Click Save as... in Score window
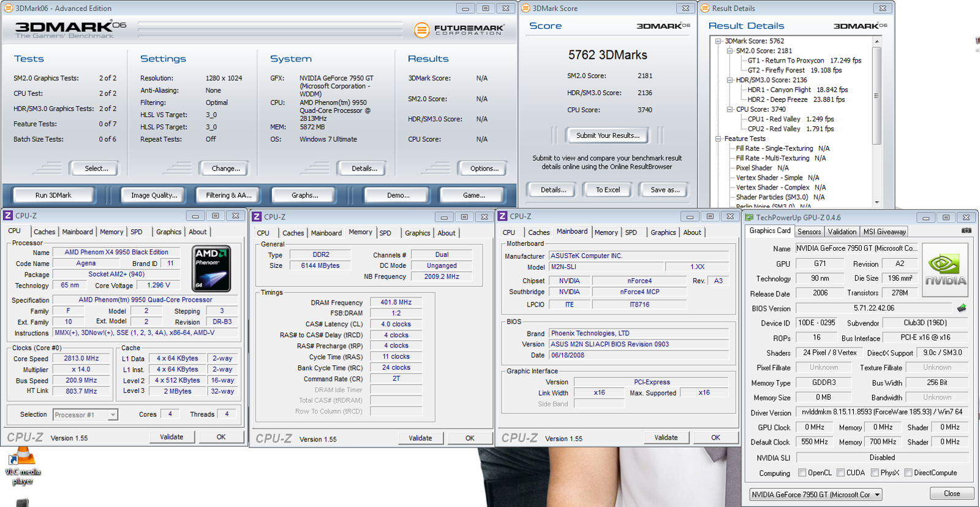The width and height of the screenshot is (980, 507). coord(665,190)
